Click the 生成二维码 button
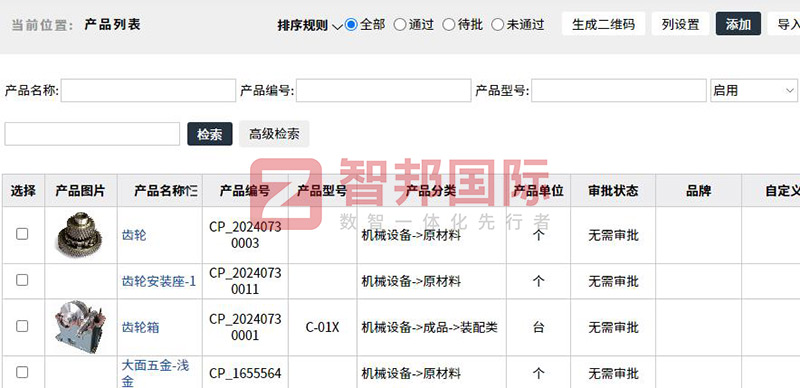The image size is (800, 388). point(604,24)
